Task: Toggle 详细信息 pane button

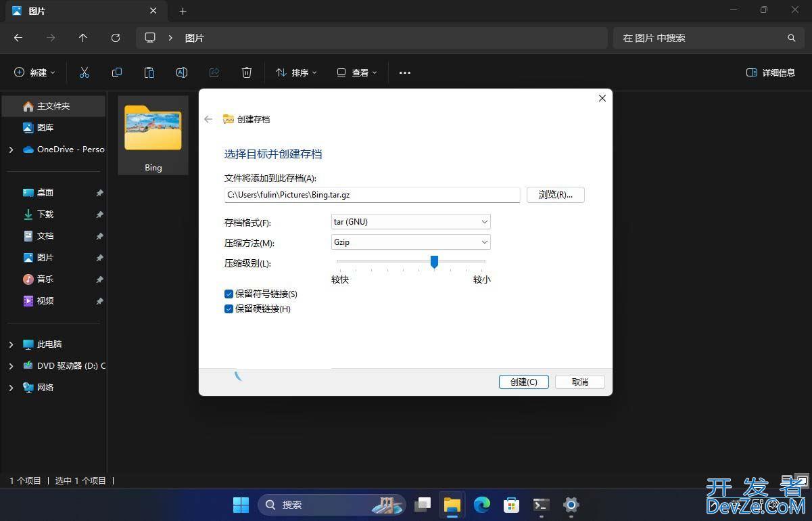Action: (x=770, y=72)
